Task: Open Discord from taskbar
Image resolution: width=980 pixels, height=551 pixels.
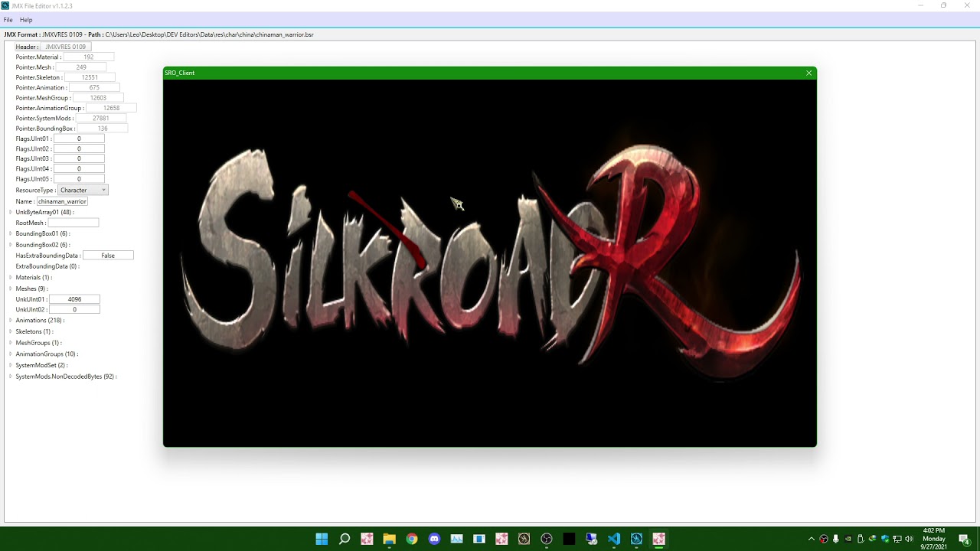Action: click(434, 539)
